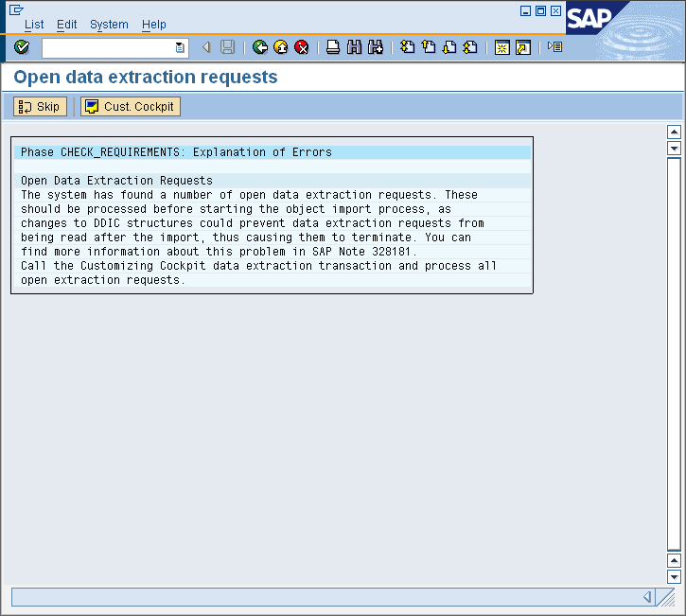The image size is (686, 616).
Task: Click the bottom-most scroll-down arrow
Action: (x=674, y=576)
